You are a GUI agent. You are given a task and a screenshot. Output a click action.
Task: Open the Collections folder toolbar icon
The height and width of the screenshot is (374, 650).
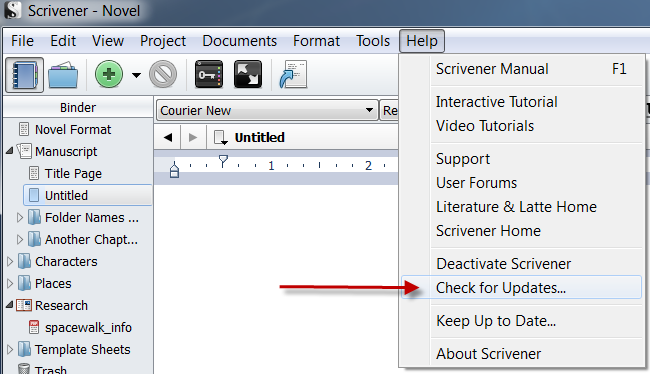point(63,75)
